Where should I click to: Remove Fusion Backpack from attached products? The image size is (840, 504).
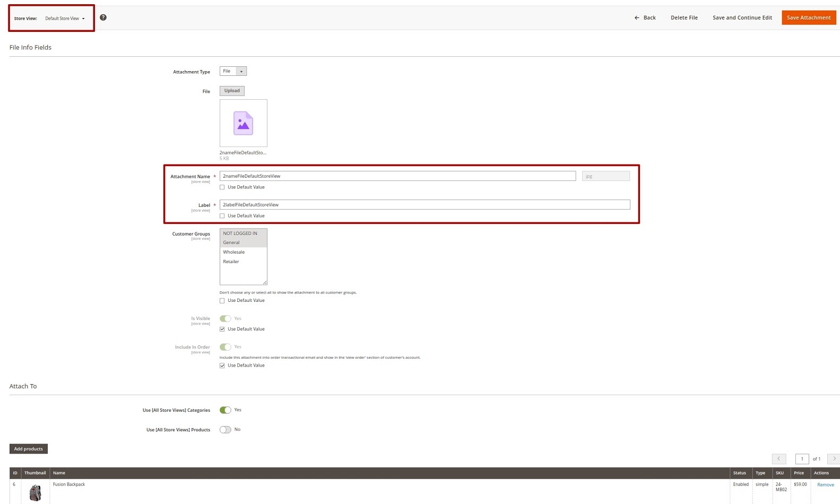[825, 485]
